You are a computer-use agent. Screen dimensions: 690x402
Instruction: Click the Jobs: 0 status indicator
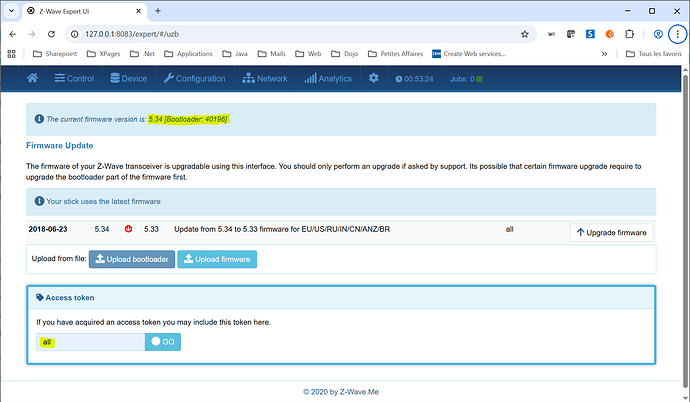pyautogui.click(x=466, y=79)
